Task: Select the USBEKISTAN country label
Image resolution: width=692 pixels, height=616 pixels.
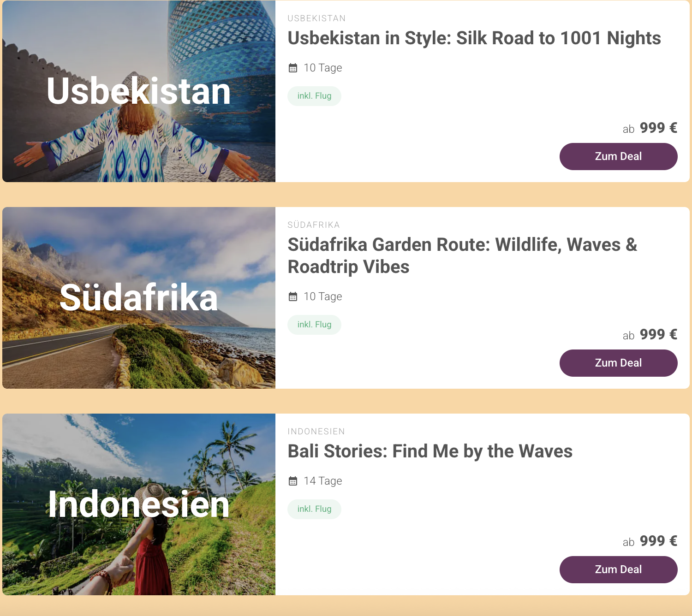Action: coord(316,18)
